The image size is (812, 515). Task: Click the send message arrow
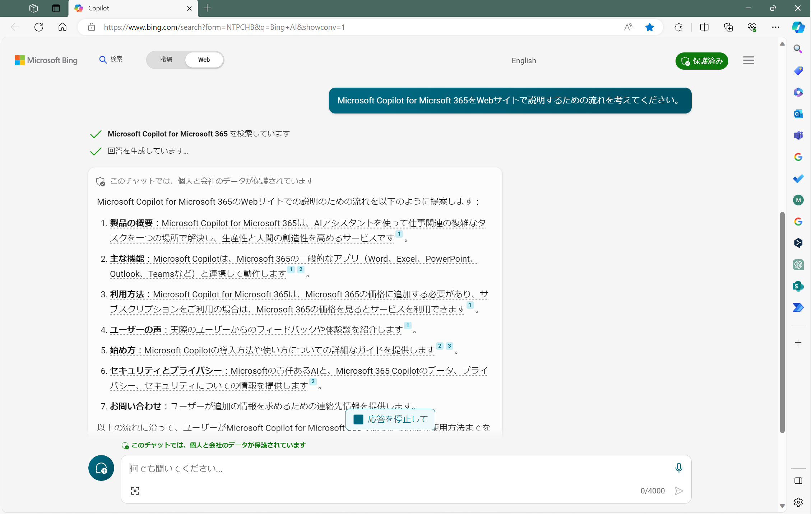point(679,491)
